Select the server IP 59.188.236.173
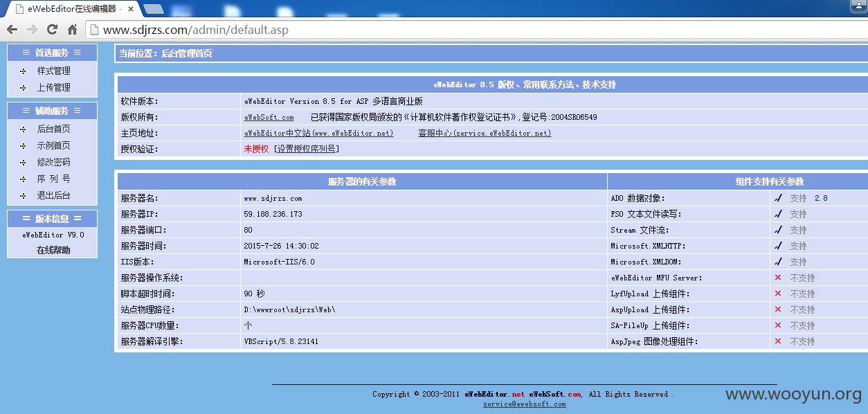868x414 pixels. (273, 214)
